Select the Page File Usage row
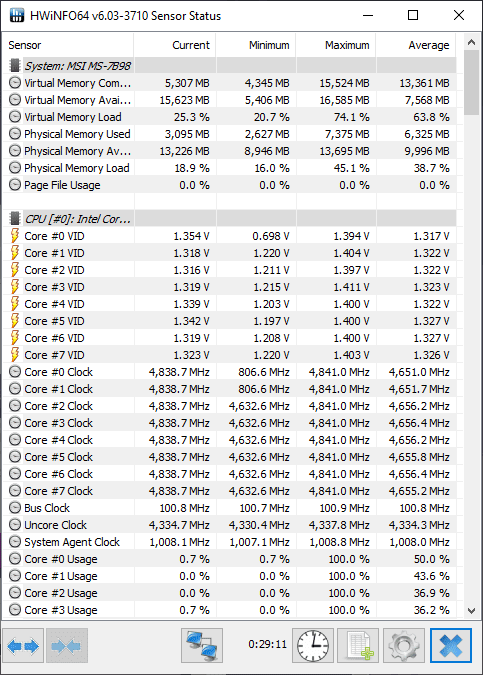This screenshot has height=675, width=483. [x=232, y=185]
